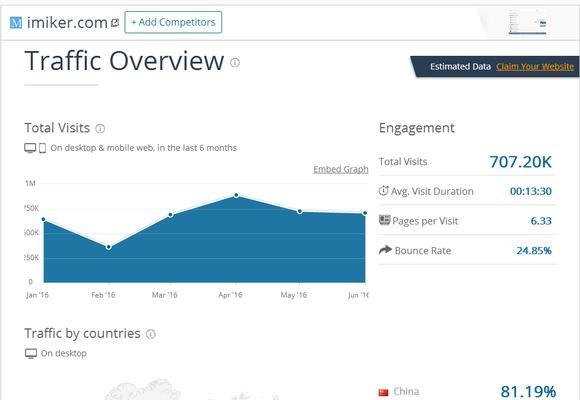The image size is (580, 400).
Task: Click the 81.19% China traffic value
Action: click(528, 391)
